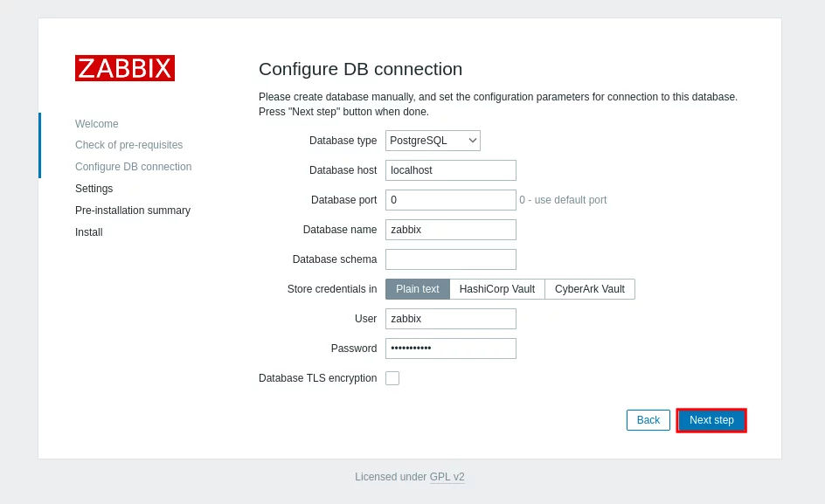This screenshot has height=504, width=825.
Task: Select Check of pre-requisites sidebar step
Action: (x=129, y=145)
